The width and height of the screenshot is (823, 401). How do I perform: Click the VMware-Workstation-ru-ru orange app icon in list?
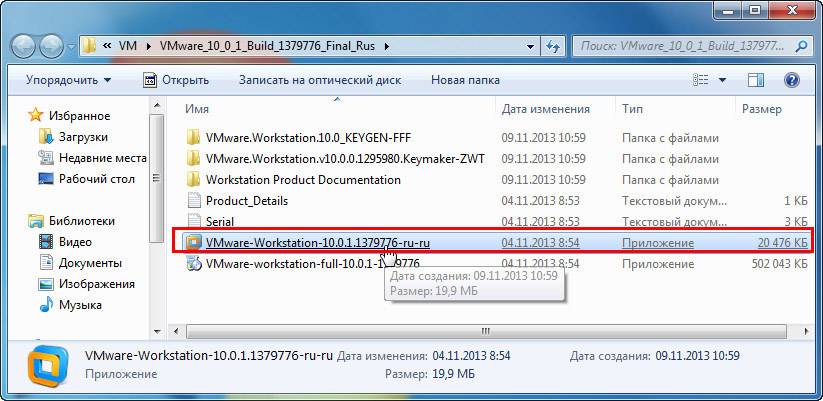194,242
